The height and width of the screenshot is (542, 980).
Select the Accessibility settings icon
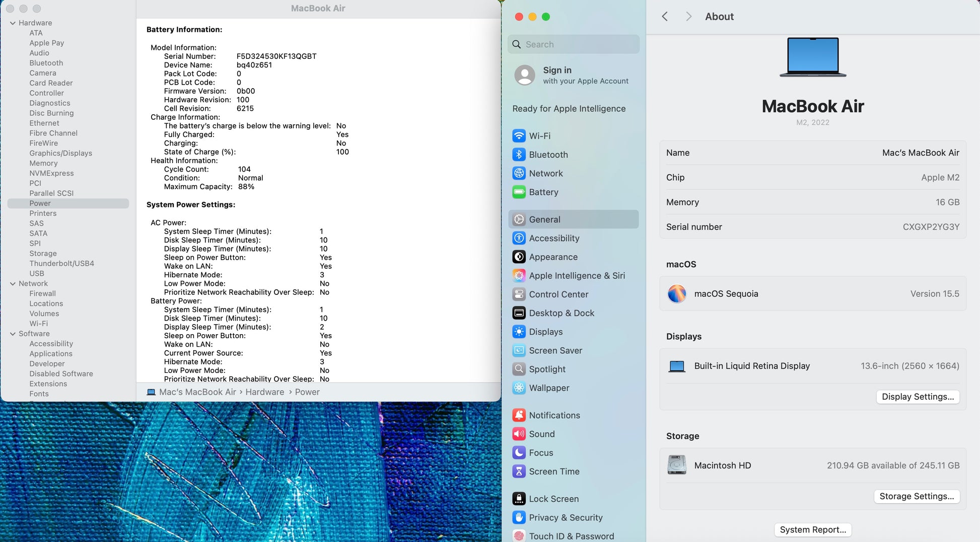click(x=519, y=238)
